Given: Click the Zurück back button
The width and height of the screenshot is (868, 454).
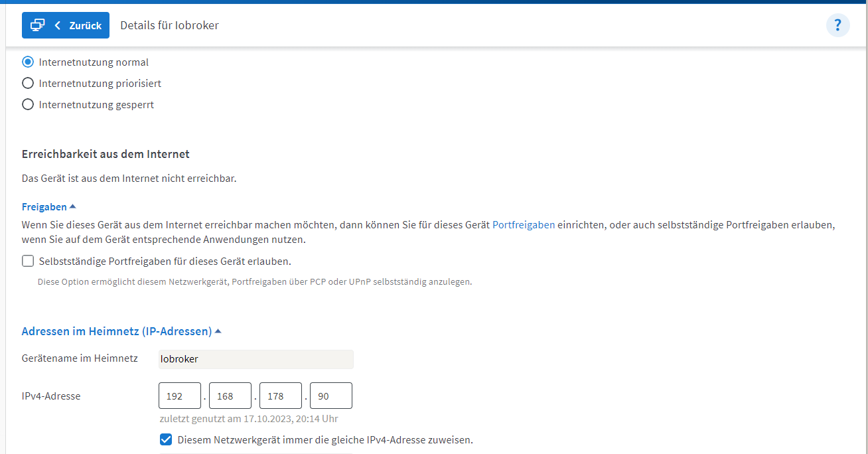Looking at the screenshot, I should pos(66,25).
